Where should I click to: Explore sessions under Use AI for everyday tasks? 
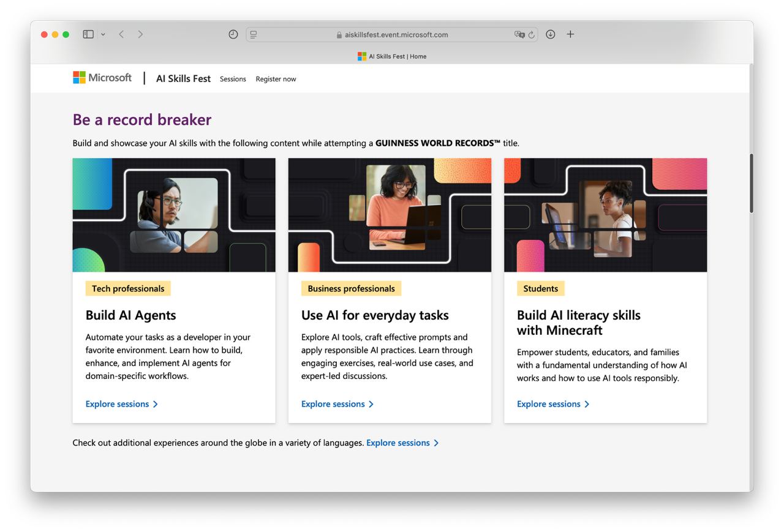(x=337, y=404)
